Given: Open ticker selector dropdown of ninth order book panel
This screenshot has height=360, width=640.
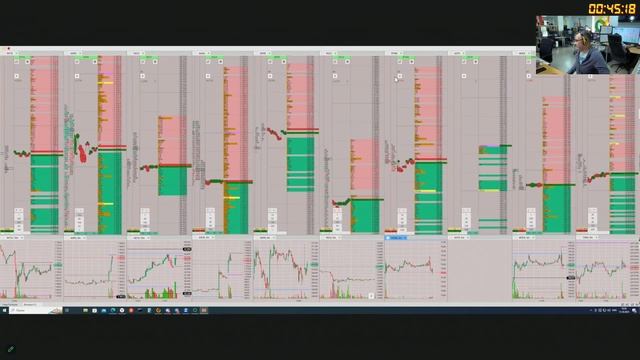Looking at the screenshot, I should click(x=522, y=53).
